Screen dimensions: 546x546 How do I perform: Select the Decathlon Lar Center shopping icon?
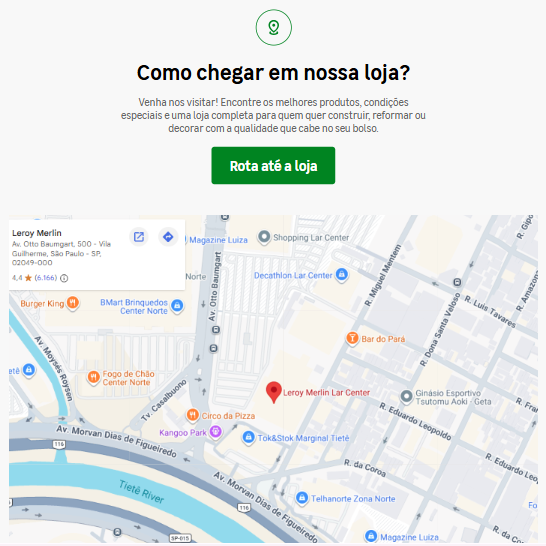coord(342,275)
